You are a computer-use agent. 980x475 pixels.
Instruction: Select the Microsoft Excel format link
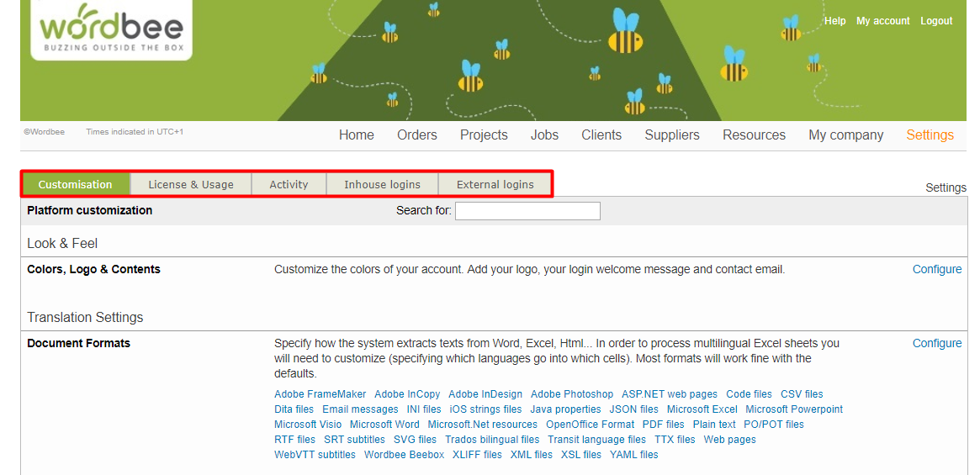pos(702,409)
